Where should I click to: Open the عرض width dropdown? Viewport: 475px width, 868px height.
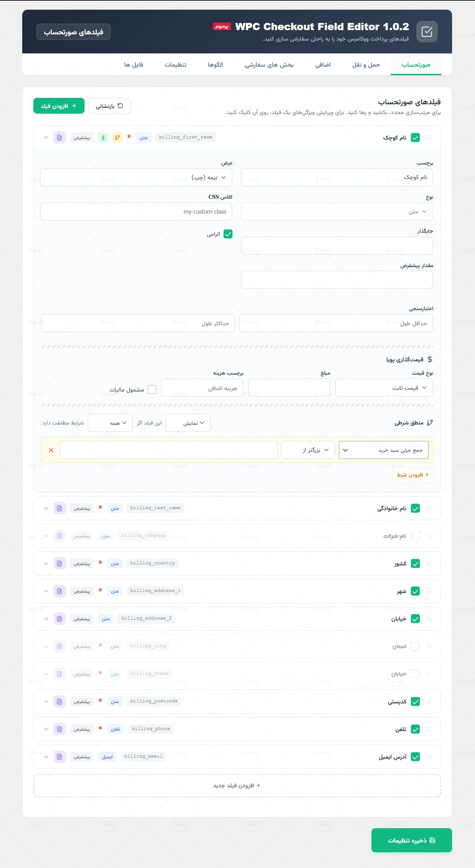click(x=136, y=177)
